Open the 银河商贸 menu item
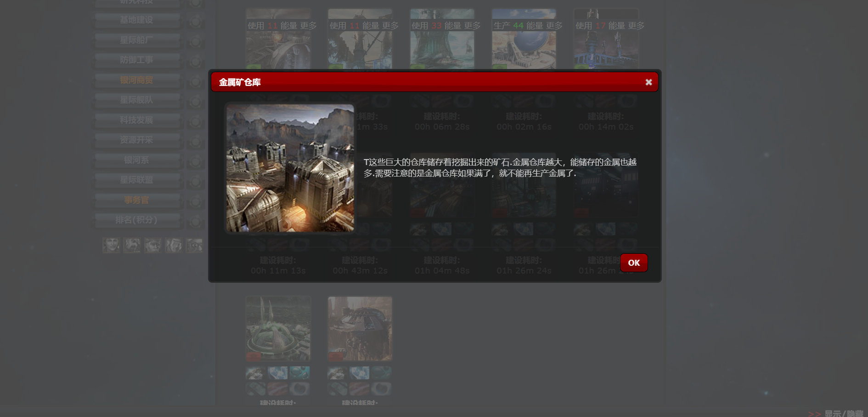The width and height of the screenshot is (868, 417). (x=136, y=80)
